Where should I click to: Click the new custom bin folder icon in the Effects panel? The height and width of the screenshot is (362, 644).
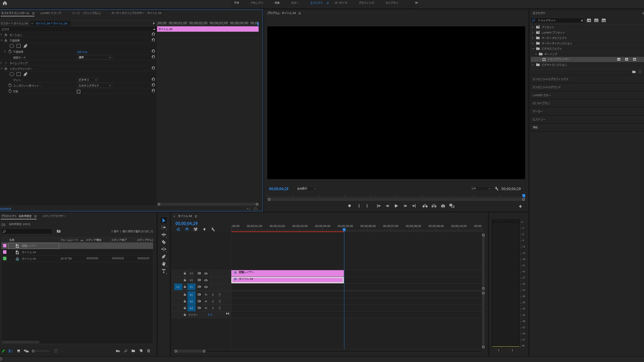click(634, 72)
